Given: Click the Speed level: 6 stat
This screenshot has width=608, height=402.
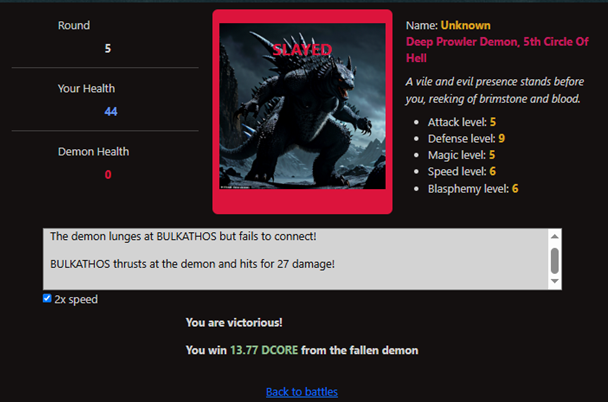Looking at the screenshot, I should (462, 171).
